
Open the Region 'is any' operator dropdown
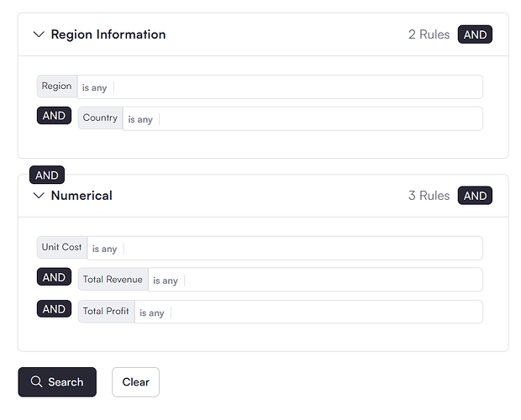pyautogui.click(x=94, y=87)
